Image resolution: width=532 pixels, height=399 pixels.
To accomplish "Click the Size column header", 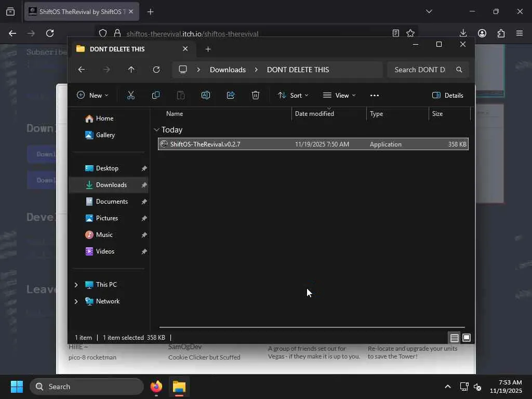I will (x=449, y=114).
